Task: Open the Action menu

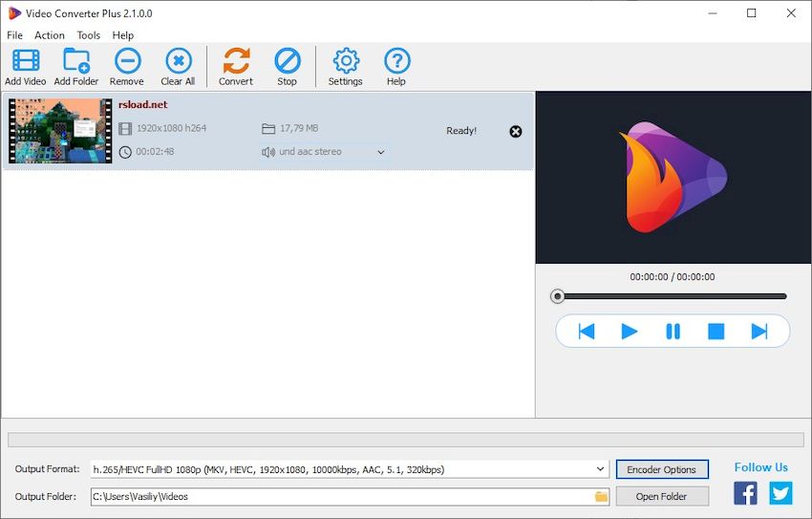Action: [49, 35]
